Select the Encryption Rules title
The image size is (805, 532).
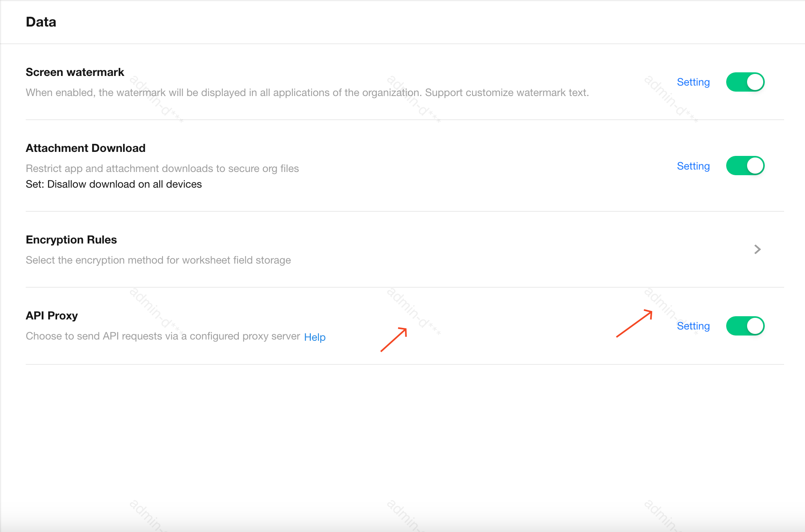(x=71, y=239)
